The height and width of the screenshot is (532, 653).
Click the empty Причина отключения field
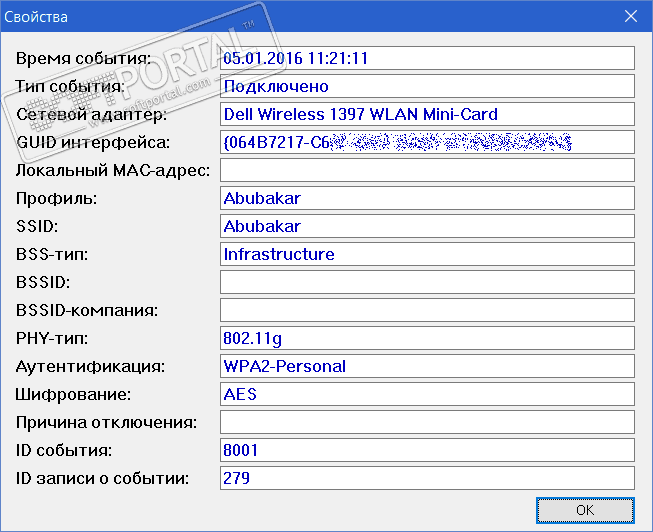coord(427,422)
